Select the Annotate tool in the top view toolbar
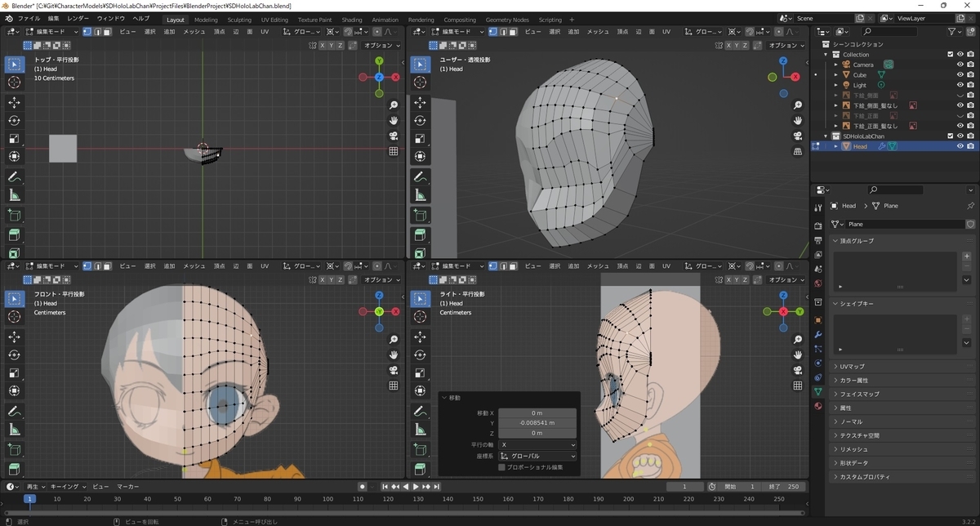 [x=15, y=176]
